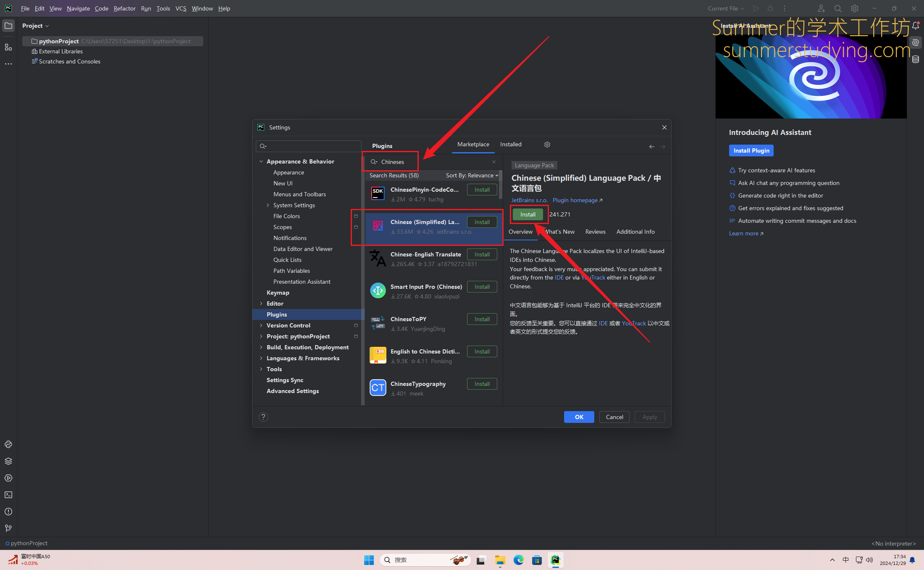Install Chinese-English Translate plugin
The width and height of the screenshot is (924, 570).
click(482, 254)
